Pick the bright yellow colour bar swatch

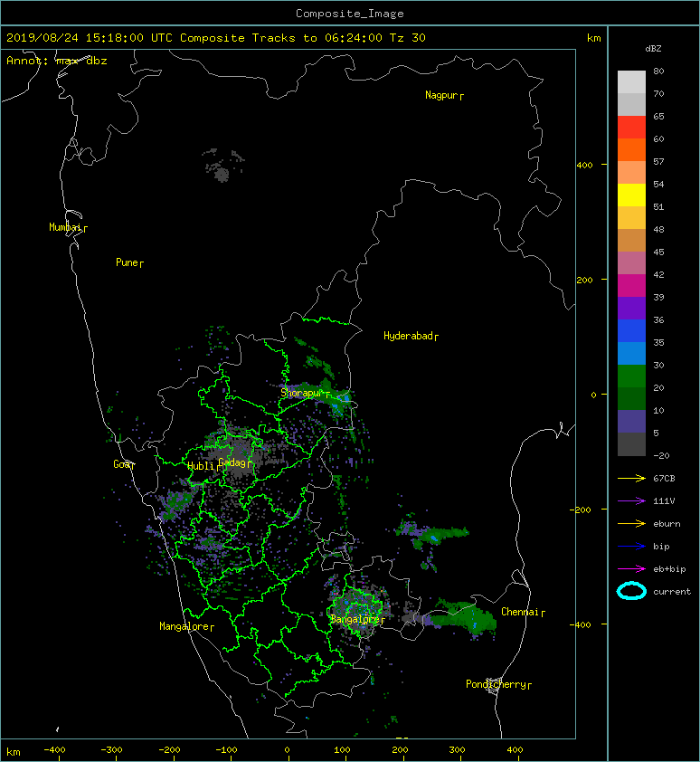[x=631, y=195]
